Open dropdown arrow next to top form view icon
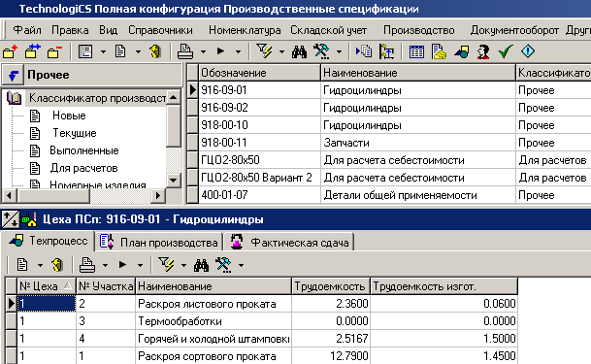 (103, 52)
